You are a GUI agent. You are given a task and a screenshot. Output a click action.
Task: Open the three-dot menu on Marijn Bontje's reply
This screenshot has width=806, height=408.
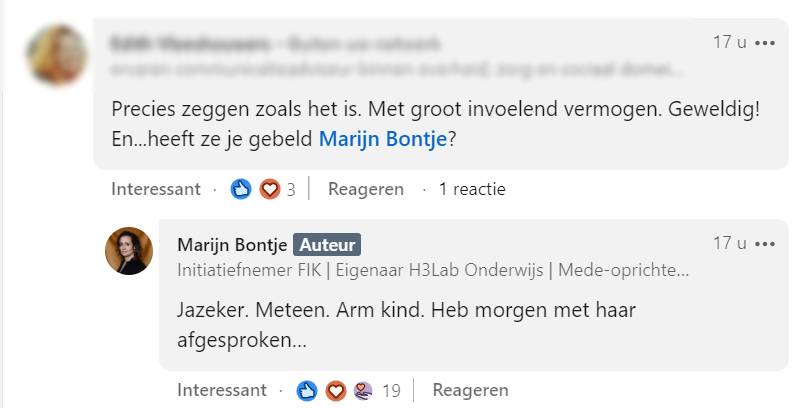765,244
